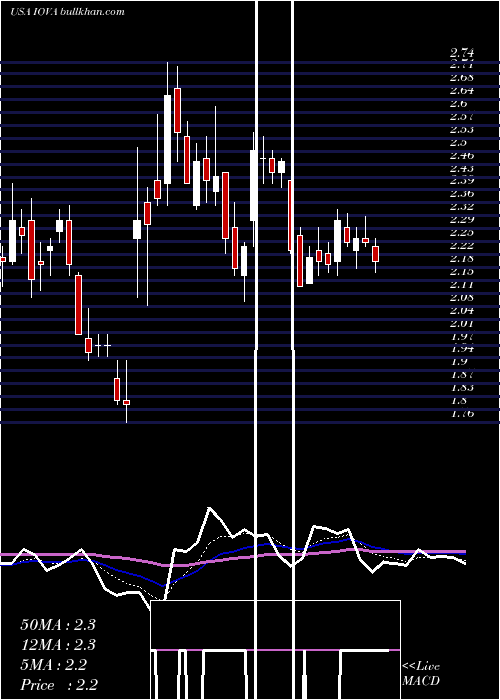Image resolution: width=500 pixels, height=700 pixels.
Task: Click the 1.76 price level label
Action: pyautogui.click(x=462, y=413)
